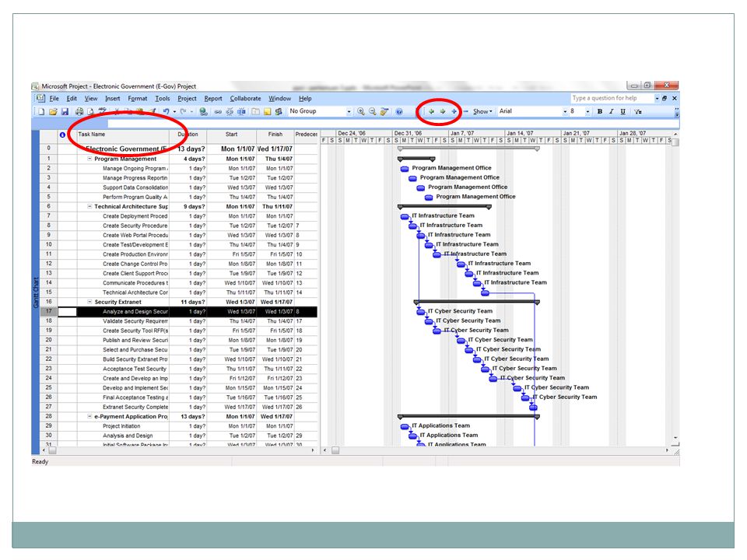Go to the selected task in chart

coord(384,111)
